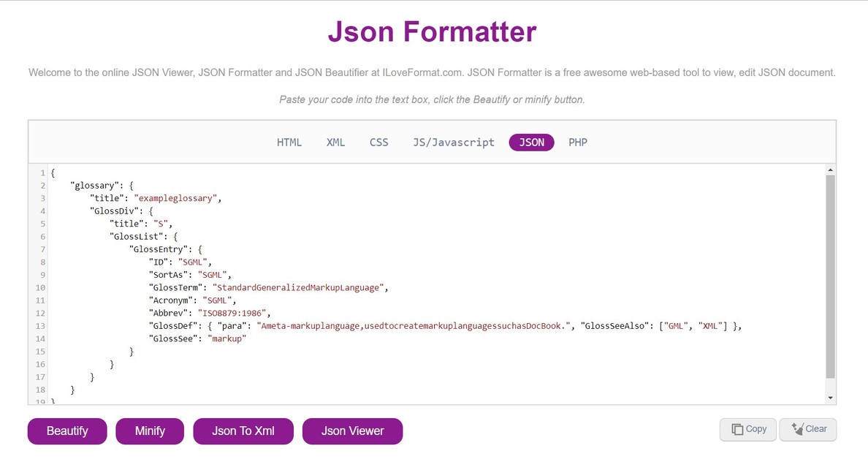The width and height of the screenshot is (868, 462).
Task: Convert the code using Json To Xml
Action: click(243, 431)
